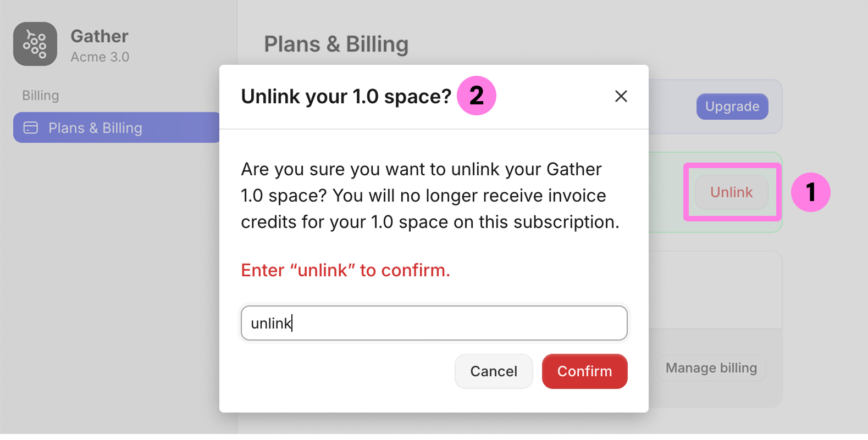
Task: Switch to the Plans & Billing sidebar entry
Action: [96, 127]
